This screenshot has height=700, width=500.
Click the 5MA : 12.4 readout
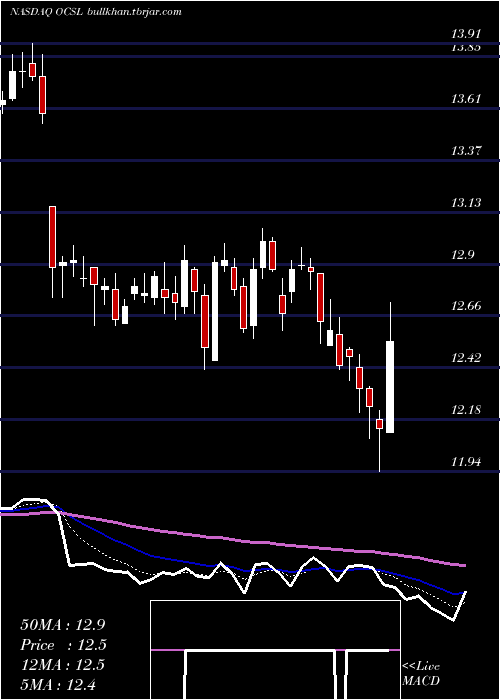[58, 684]
